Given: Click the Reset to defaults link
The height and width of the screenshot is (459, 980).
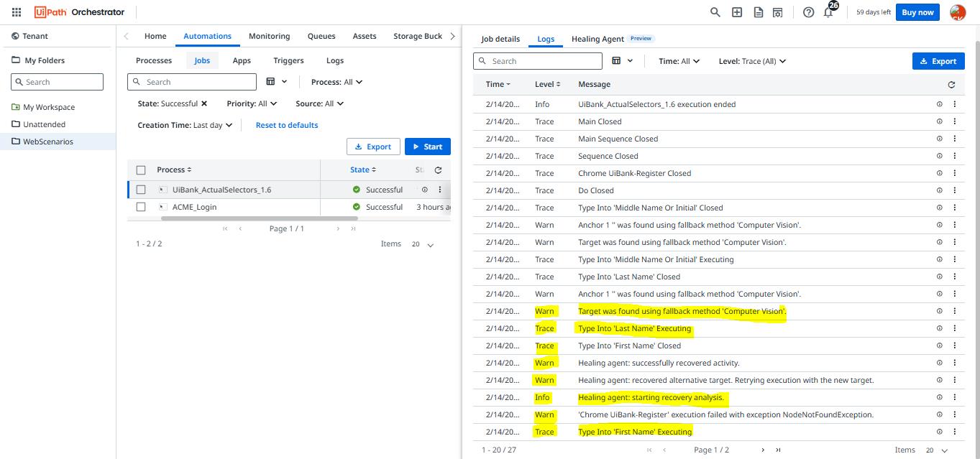Looking at the screenshot, I should [x=288, y=125].
